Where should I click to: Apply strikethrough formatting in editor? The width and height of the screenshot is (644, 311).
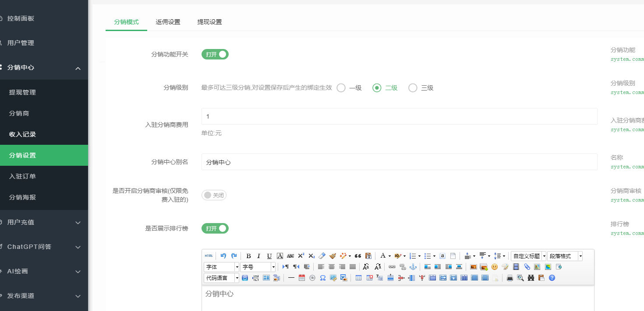click(290, 256)
